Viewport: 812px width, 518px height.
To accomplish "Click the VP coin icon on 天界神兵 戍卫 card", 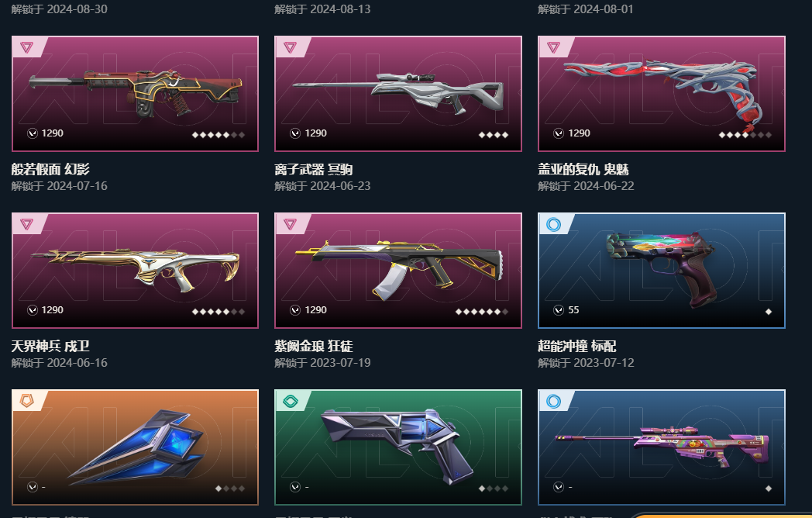I will pyautogui.click(x=32, y=310).
